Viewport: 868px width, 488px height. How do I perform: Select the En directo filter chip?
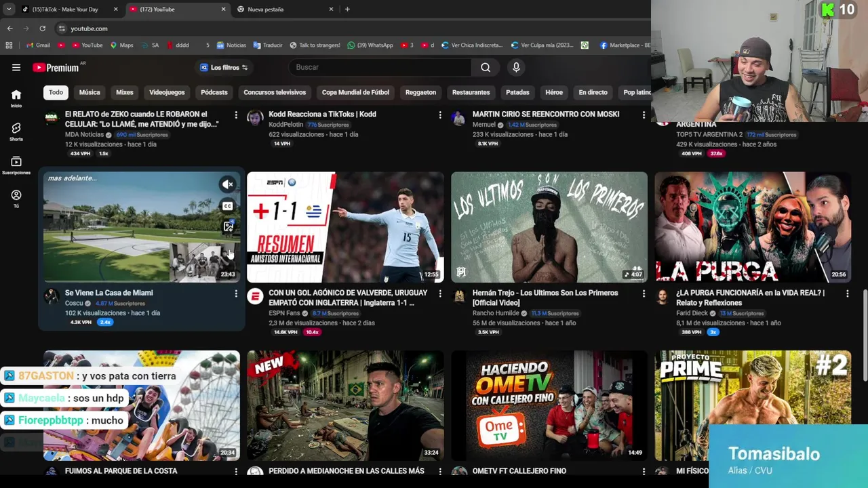[593, 92]
